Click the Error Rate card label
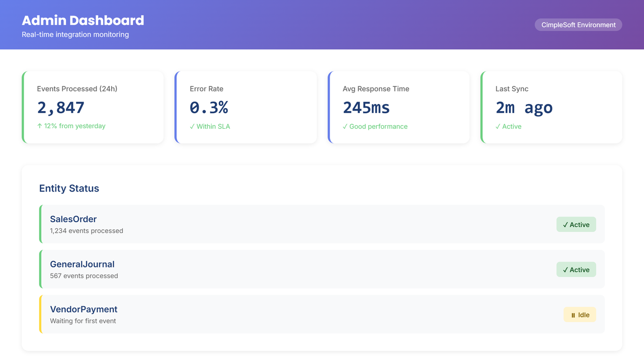 point(206,89)
